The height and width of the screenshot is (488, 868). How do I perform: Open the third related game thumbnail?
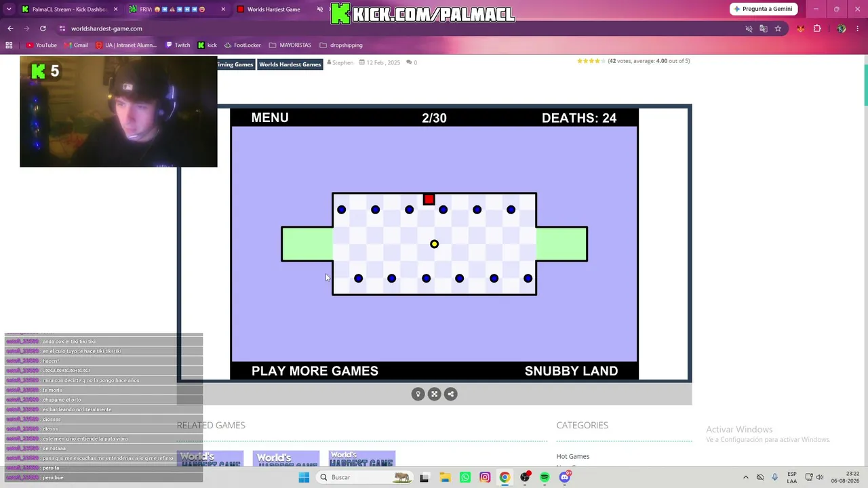(362, 459)
